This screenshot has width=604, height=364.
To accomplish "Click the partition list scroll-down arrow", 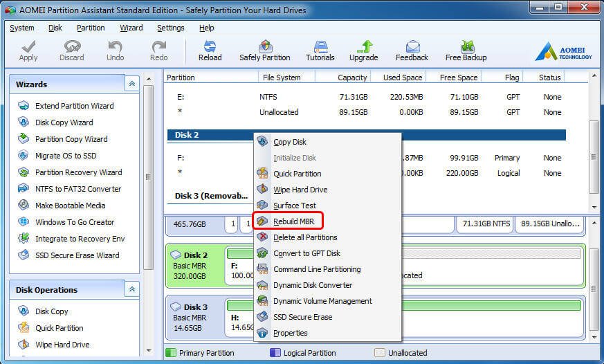I will (x=594, y=207).
